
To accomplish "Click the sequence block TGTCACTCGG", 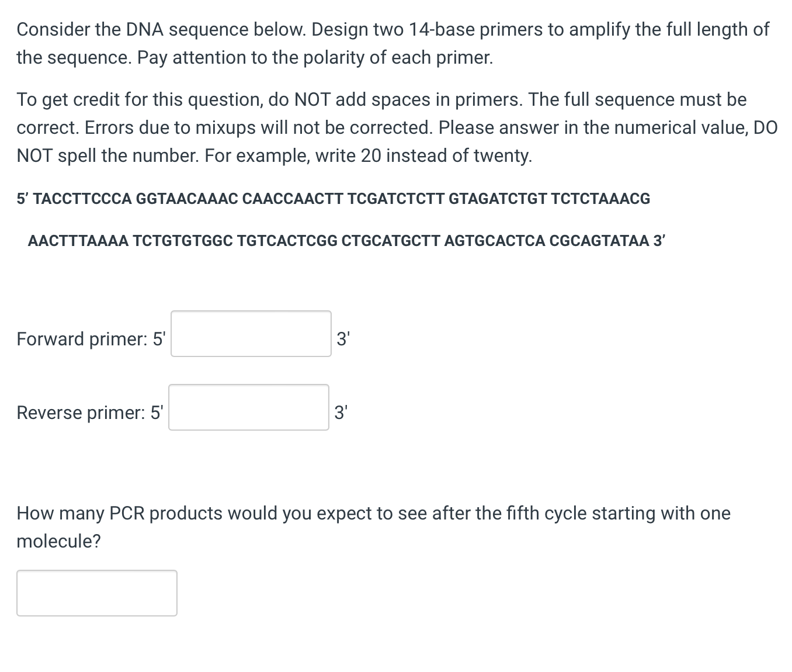I will [x=287, y=241].
